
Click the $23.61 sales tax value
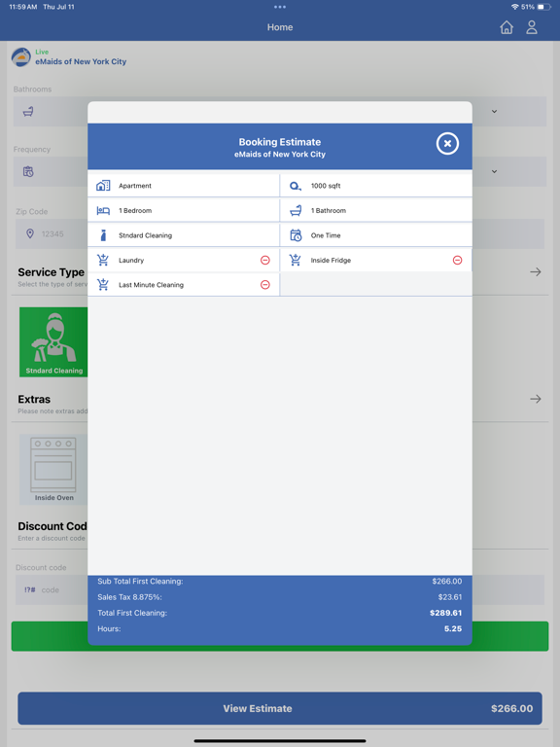click(x=450, y=597)
